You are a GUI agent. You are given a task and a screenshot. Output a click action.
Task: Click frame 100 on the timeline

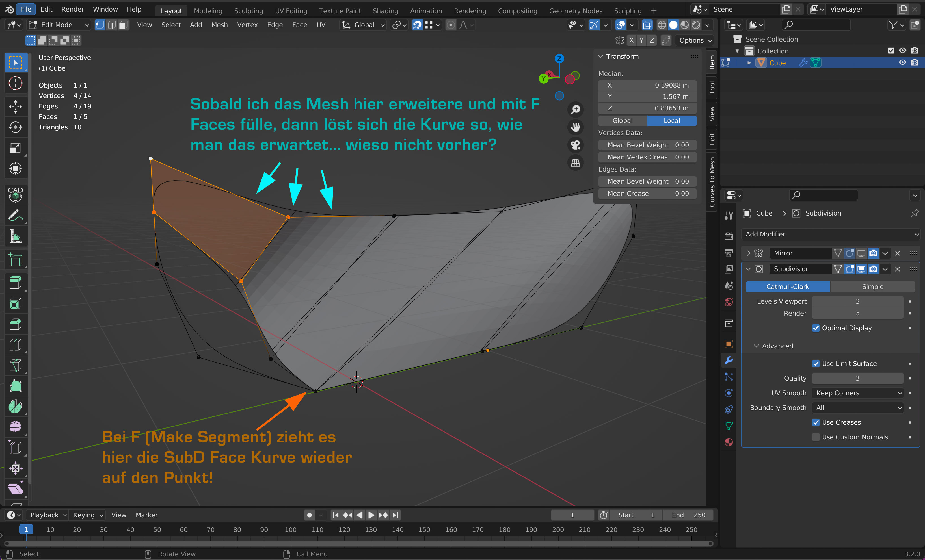click(291, 529)
